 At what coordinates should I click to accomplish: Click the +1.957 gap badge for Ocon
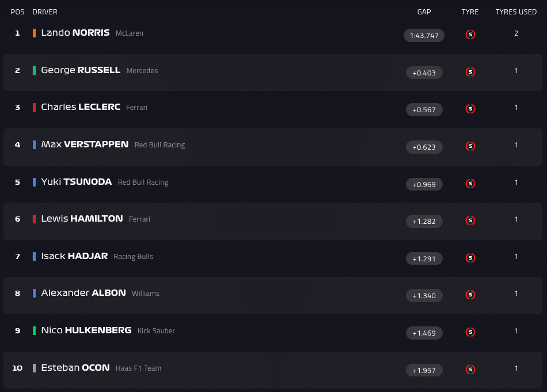tap(424, 370)
